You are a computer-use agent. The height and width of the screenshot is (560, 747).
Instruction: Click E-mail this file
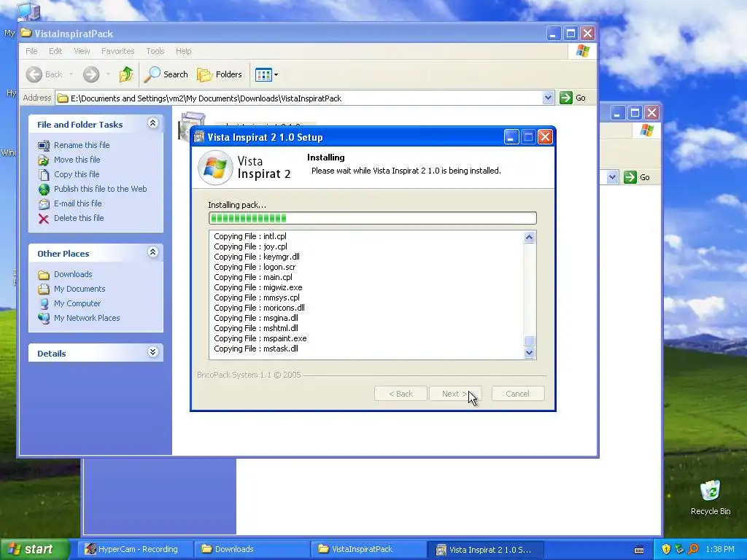77,203
